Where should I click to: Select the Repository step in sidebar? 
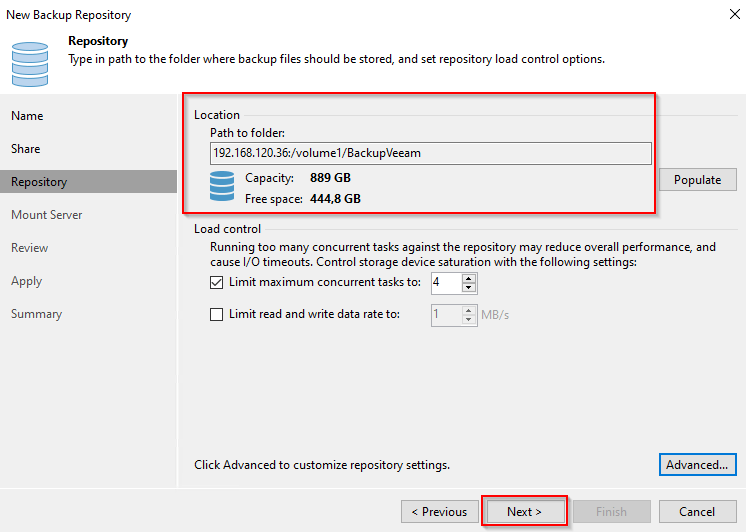(39, 182)
